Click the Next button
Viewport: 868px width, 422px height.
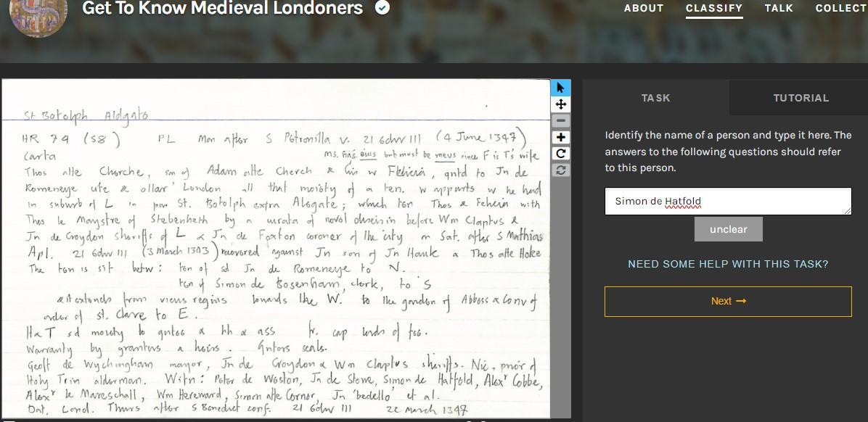(728, 302)
